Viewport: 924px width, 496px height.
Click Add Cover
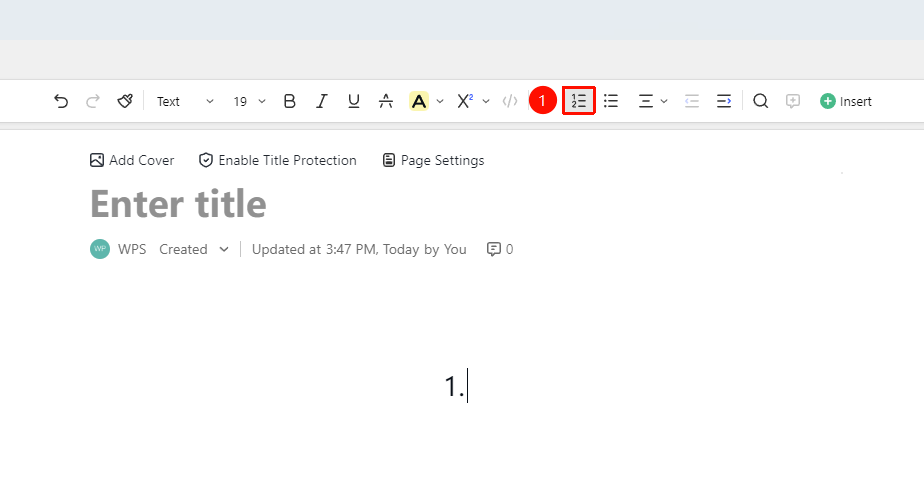pyautogui.click(x=132, y=160)
